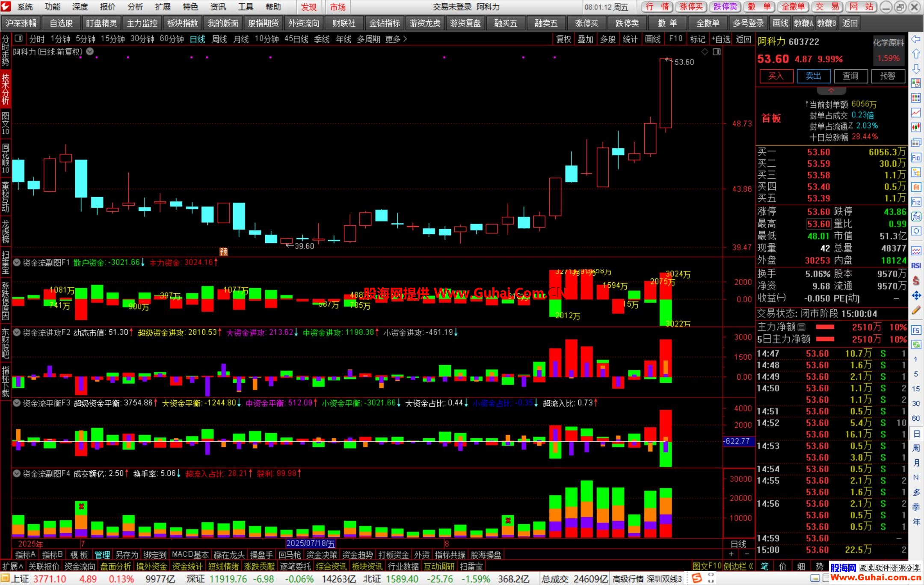Click the orange 自 watchlist icon

tap(916, 187)
